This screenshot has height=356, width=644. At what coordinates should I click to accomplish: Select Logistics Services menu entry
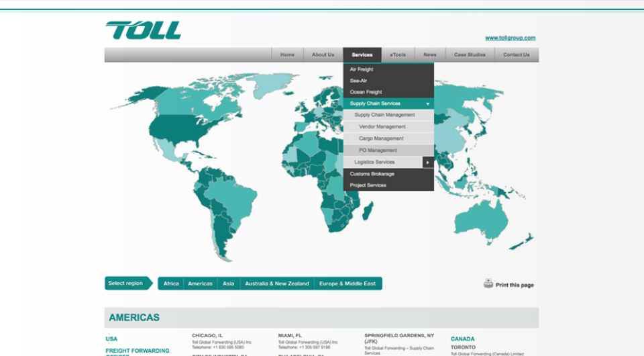pyautogui.click(x=383, y=162)
